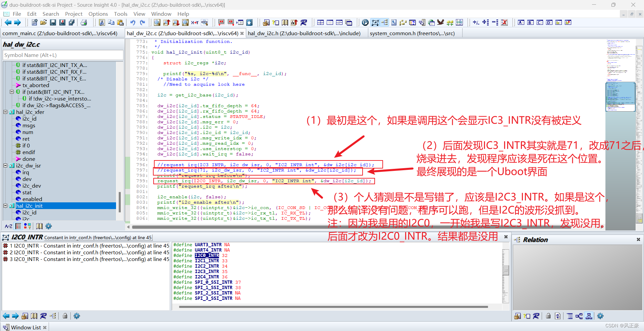Create a new file via toolbar
Viewport: 644px width, 331px height.
[34, 22]
